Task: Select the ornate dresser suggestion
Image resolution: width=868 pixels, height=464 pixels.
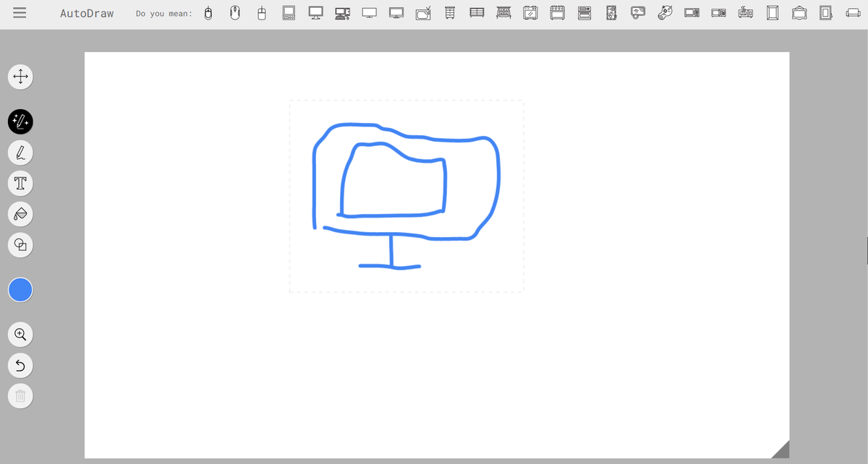Action: click(x=503, y=13)
